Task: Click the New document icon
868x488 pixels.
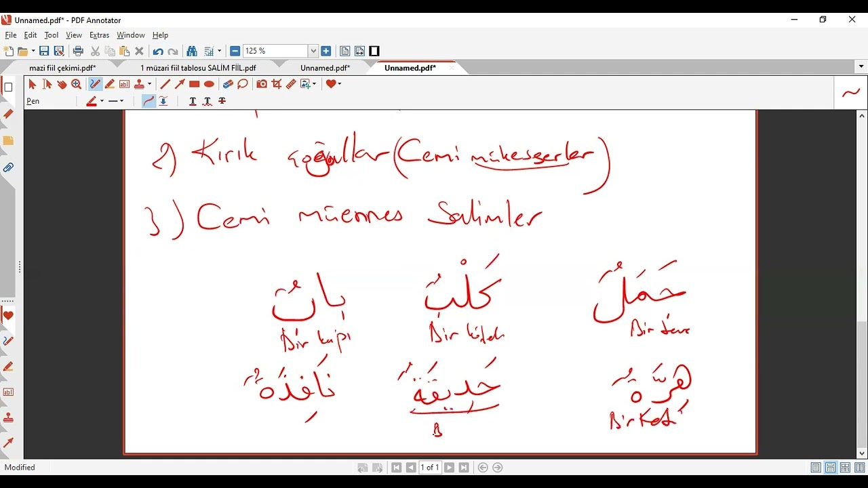Action: tap(9, 51)
